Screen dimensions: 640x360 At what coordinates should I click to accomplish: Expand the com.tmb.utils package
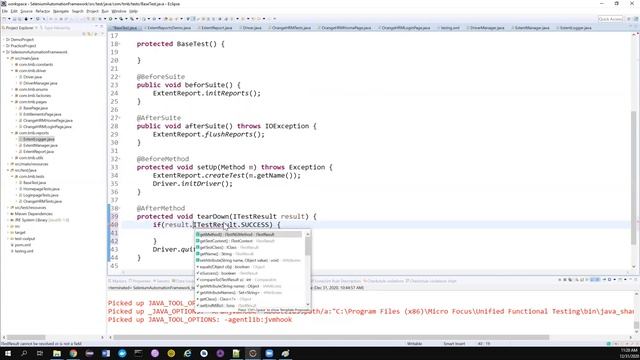12,158
